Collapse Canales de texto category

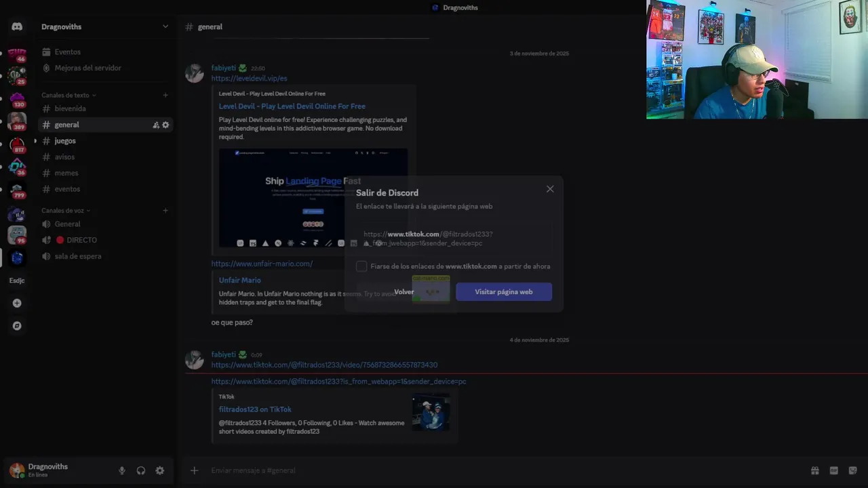point(68,96)
